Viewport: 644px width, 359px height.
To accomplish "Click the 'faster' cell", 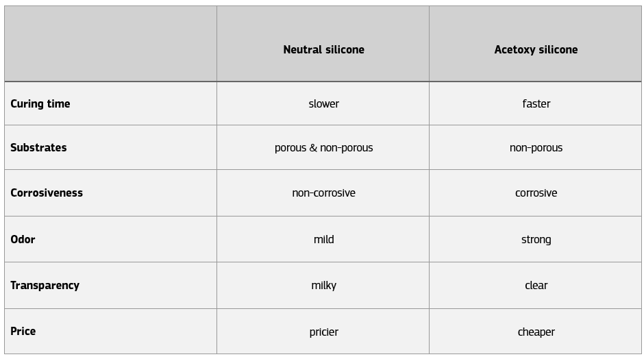I will (x=536, y=103).
